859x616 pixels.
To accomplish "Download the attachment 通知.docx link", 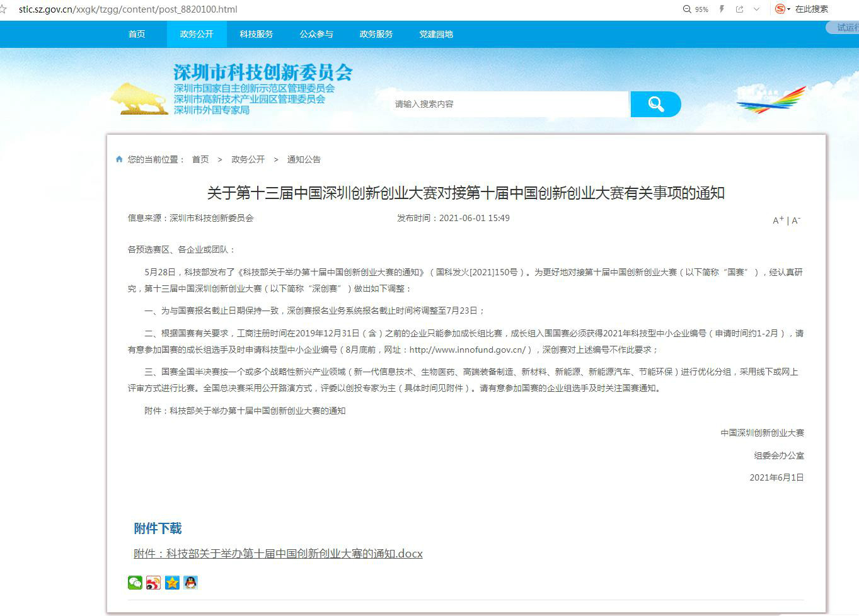I will coord(278,554).
